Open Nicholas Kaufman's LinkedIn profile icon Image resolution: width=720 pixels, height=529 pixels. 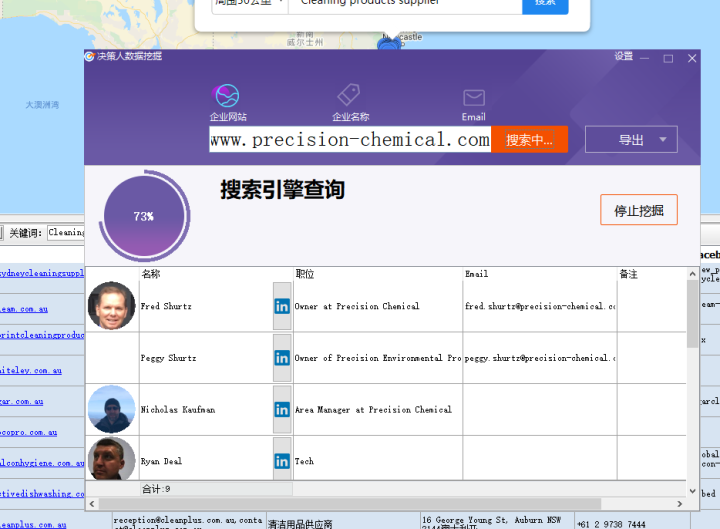(282, 409)
